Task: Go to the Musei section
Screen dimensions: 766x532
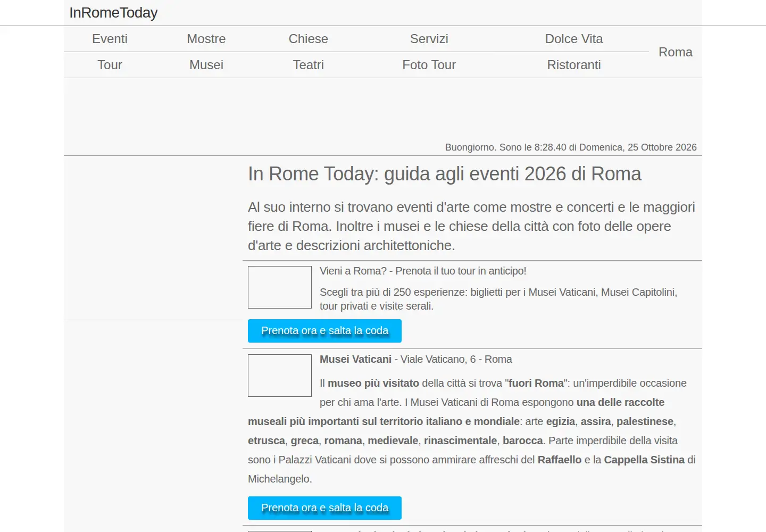Action: click(206, 65)
